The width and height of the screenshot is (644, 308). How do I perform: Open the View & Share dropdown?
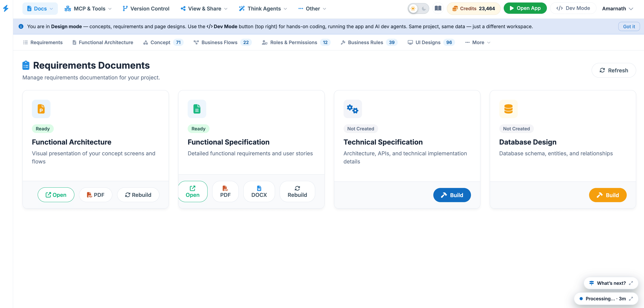click(x=204, y=9)
